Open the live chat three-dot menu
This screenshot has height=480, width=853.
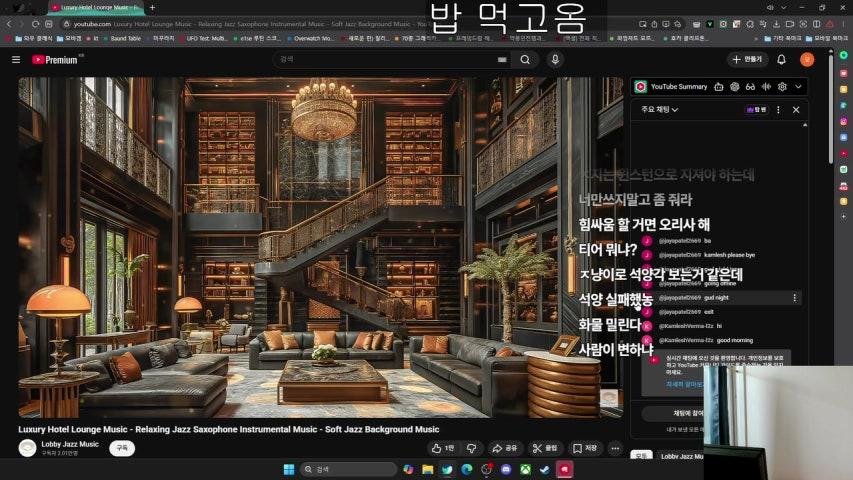[778, 109]
